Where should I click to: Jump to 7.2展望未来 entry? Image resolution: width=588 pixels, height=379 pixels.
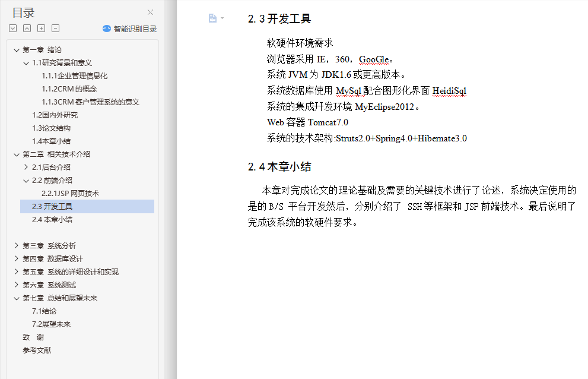(x=51, y=324)
